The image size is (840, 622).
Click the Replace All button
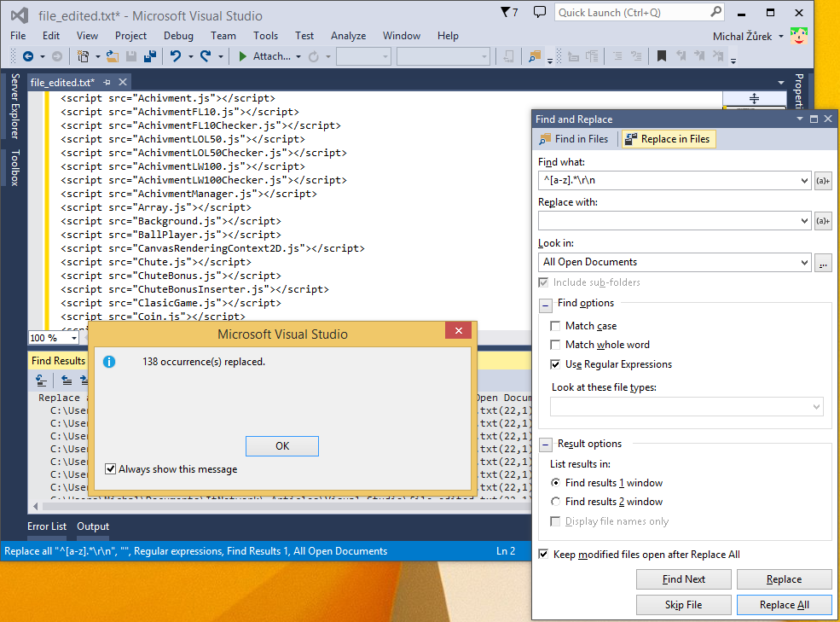pos(784,604)
